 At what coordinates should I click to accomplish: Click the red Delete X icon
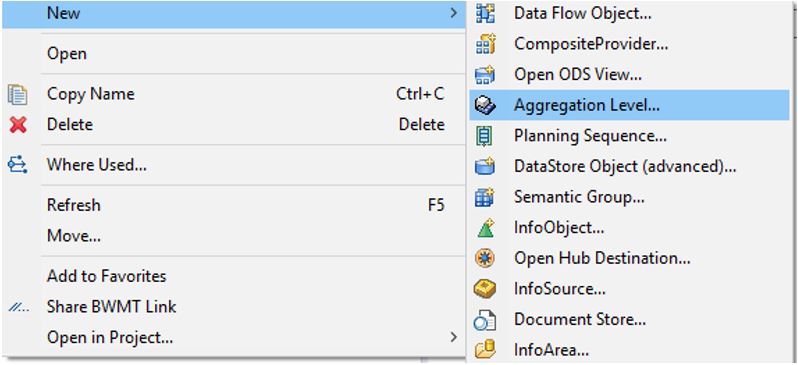point(18,125)
